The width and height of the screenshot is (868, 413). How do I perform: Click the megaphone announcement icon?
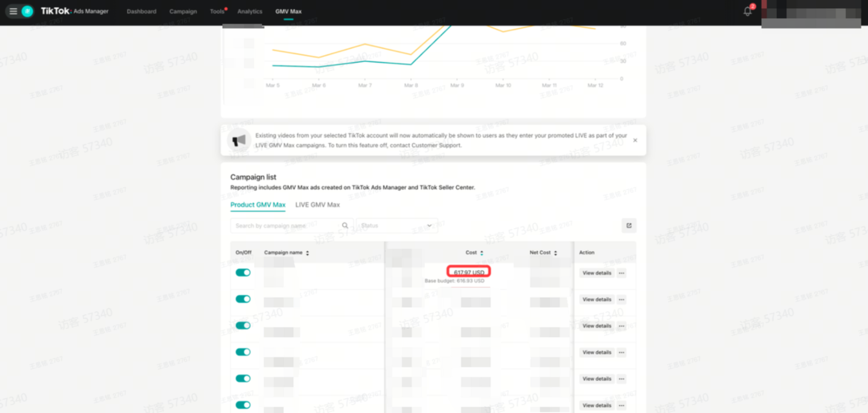pos(239,140)
